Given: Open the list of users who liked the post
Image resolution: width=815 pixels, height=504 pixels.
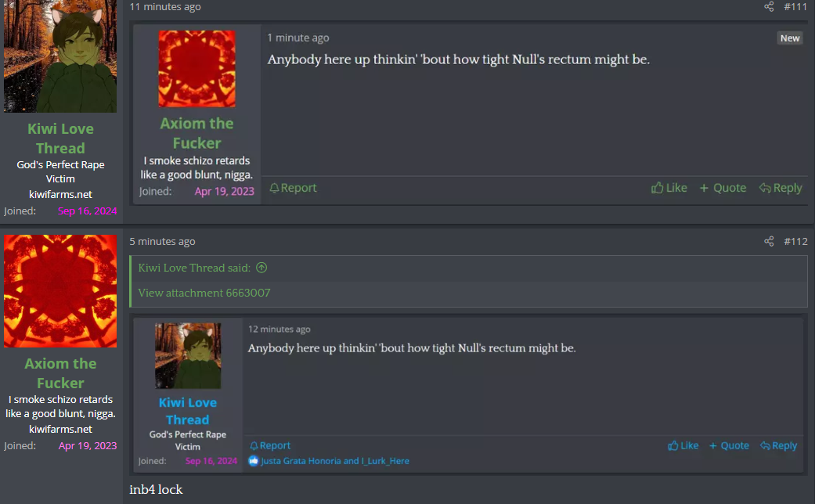Looking at the screenshot, I should pos(335,461).
